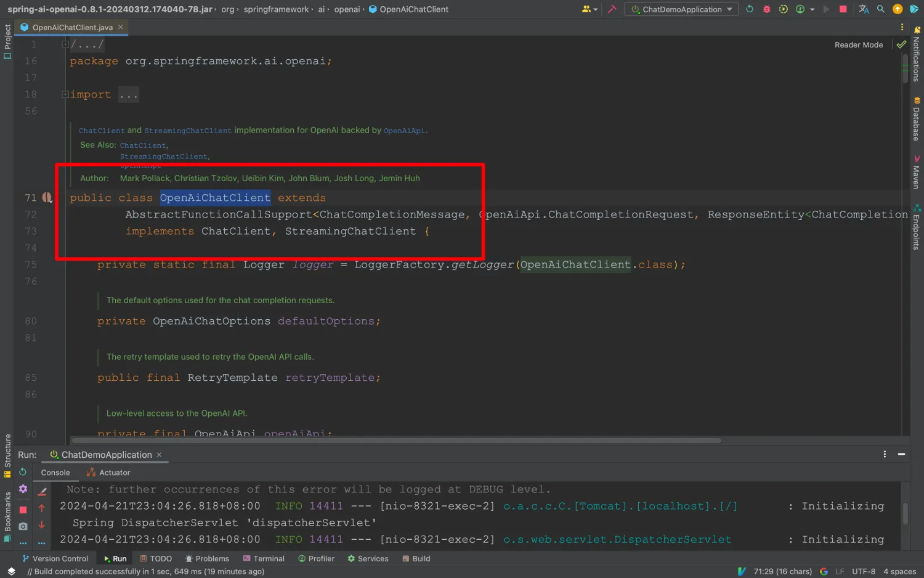Follow the OpenAiApi link in doc comment

click(x=404, y=131)
